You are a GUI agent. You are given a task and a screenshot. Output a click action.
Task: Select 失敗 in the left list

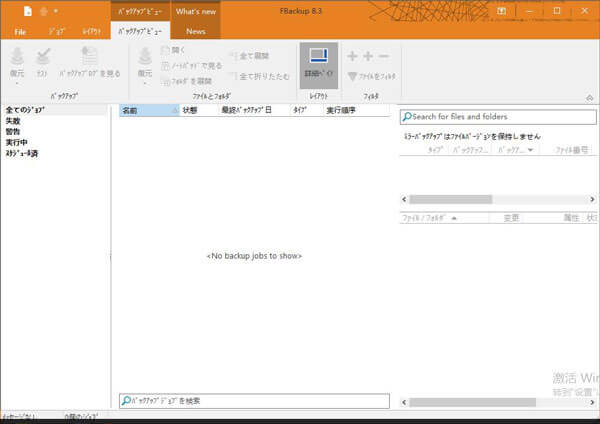pyautogui.click(x=13, y=121)
